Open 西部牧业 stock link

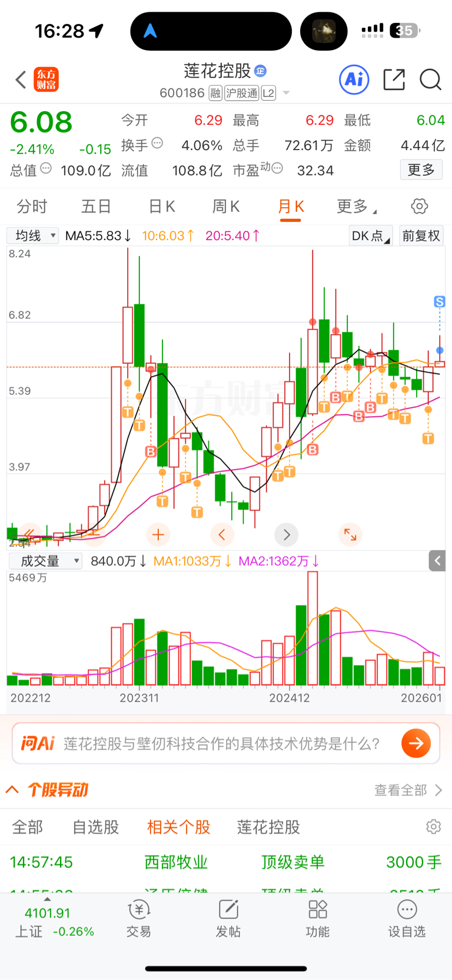[x=176, y=862]
